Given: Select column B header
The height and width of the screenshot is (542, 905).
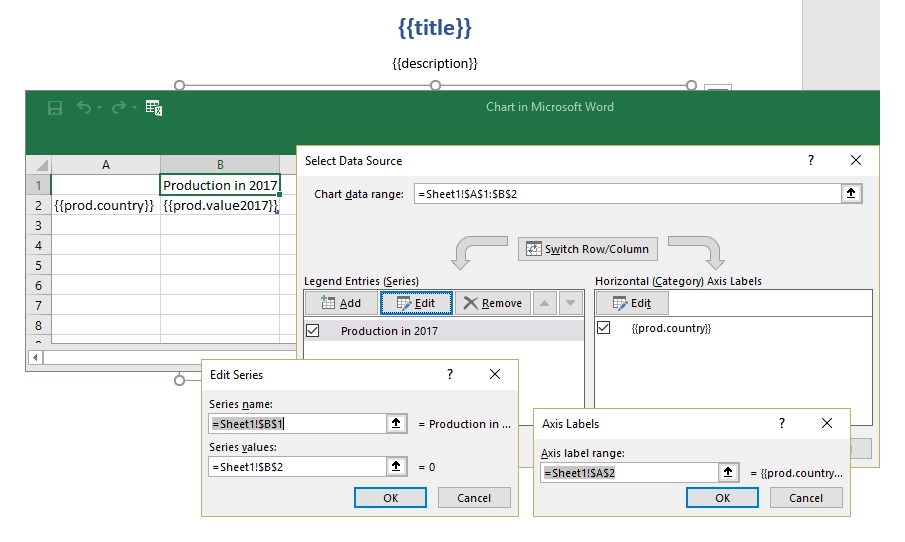Looking at the screenshot, I should (x=220, y=165).
